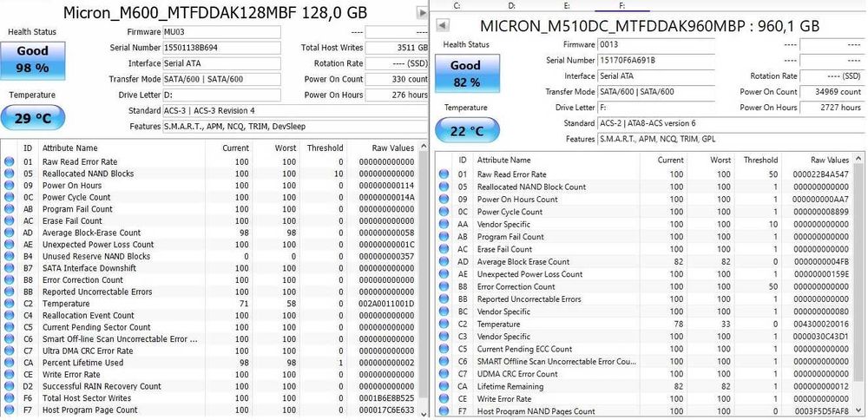Click status orb for Percent Lifetime Used

click(9, 363)
